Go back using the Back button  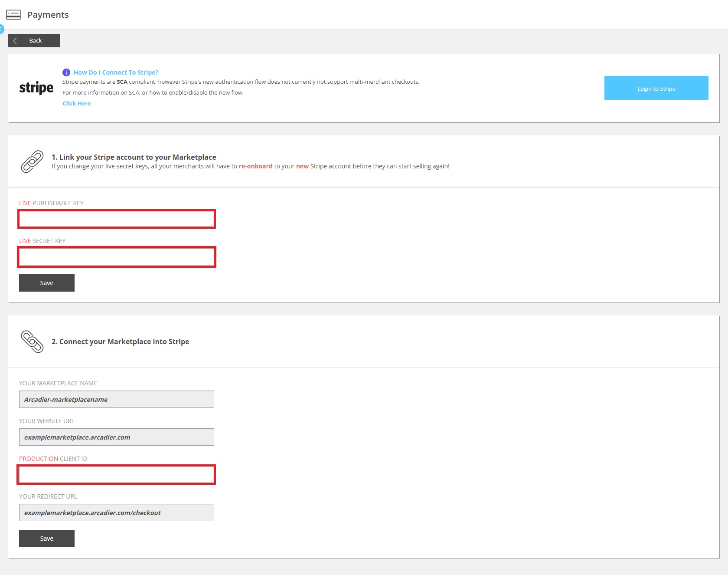[34, 41]
